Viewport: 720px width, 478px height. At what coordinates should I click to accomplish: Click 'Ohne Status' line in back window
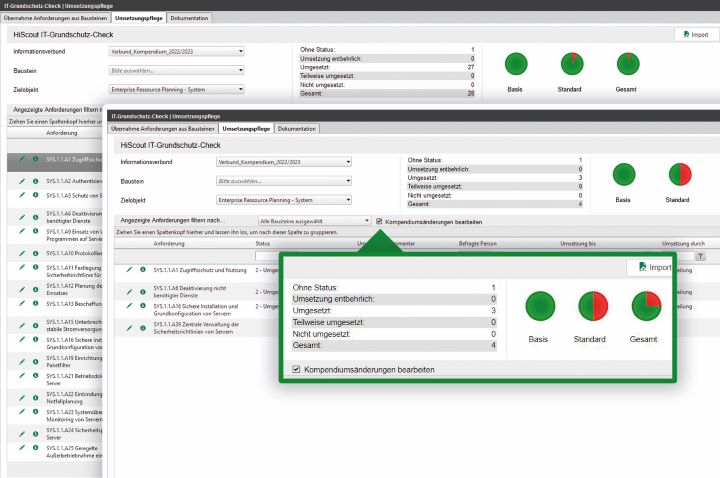coord(387,50)
